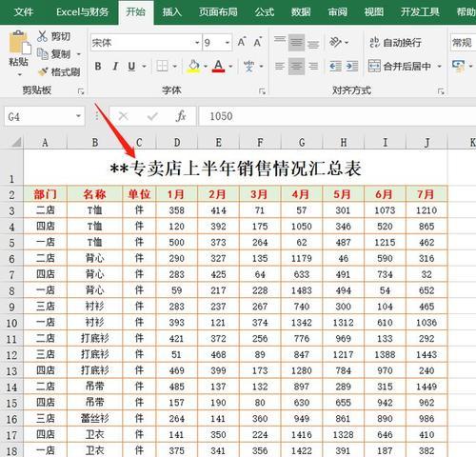
Task: Select cell with value 1483
Action: (x=302, y=290)
